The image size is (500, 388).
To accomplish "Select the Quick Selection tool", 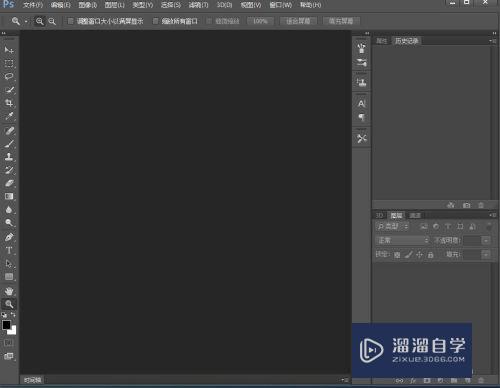I will [9, 90].
